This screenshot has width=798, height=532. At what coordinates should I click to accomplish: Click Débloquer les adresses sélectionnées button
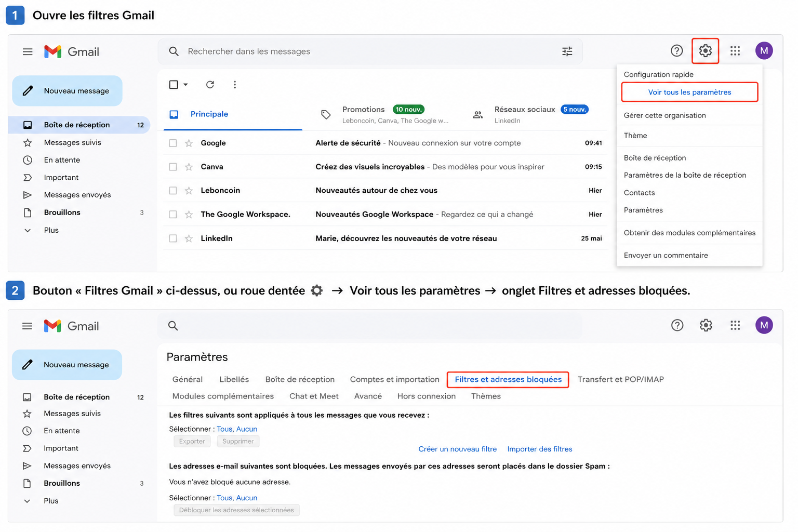coord(236,510)
